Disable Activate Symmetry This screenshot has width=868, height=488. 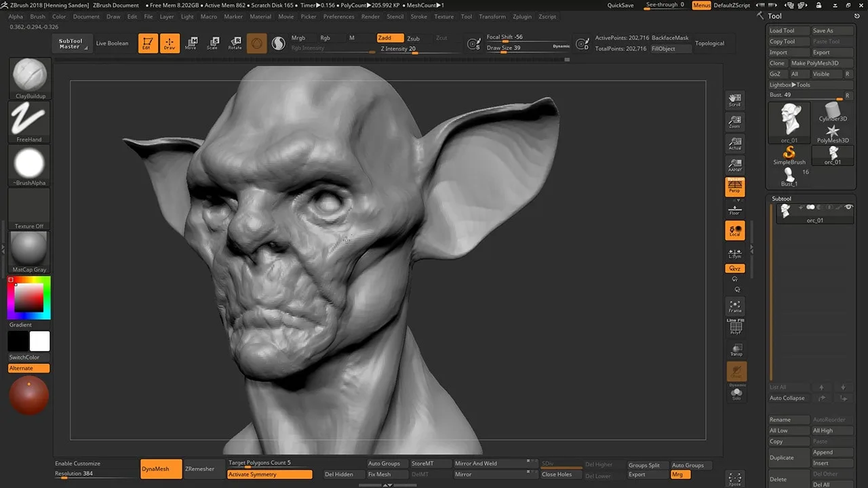(269, 474)
